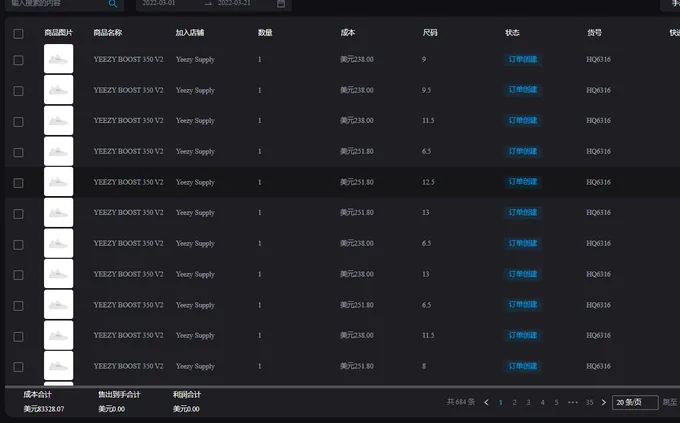Click the cost total 美元83328.07
The height and width of the screenshot is (423, 680).
coord(44,409)
